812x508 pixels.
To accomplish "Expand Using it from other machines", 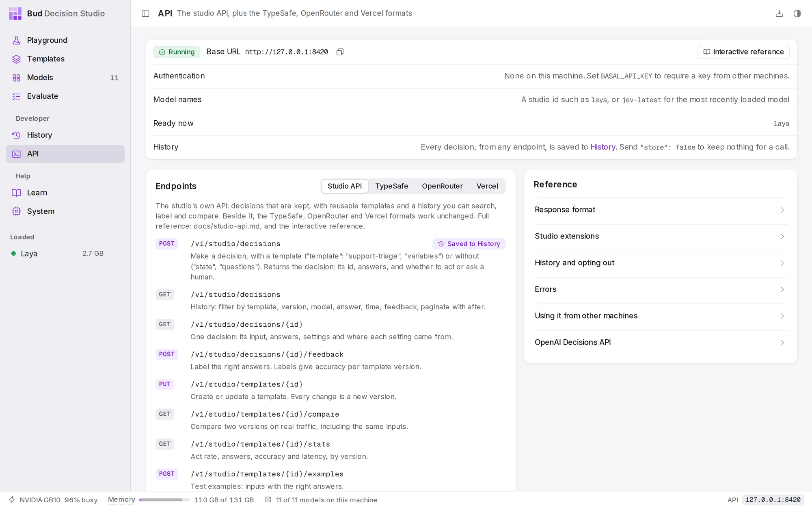I will [661, 316].
